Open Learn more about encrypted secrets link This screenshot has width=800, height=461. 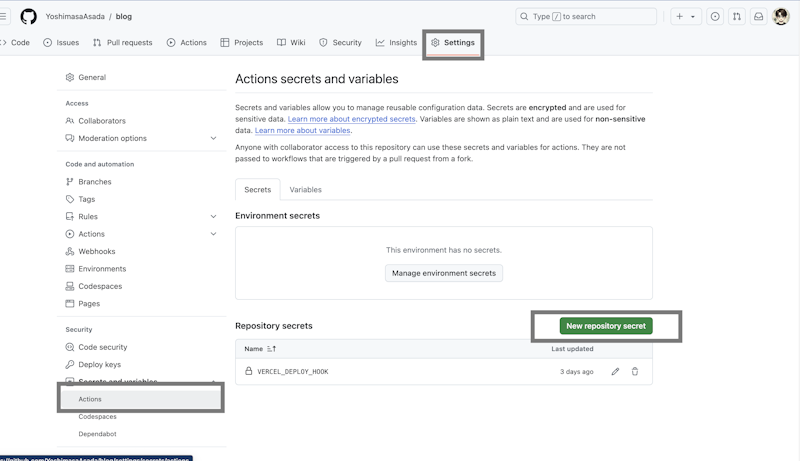(x=351, y=119)
